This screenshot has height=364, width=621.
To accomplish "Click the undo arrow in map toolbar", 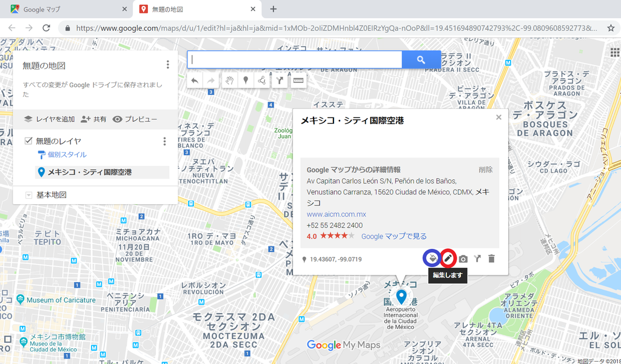I will pos(195,81).
